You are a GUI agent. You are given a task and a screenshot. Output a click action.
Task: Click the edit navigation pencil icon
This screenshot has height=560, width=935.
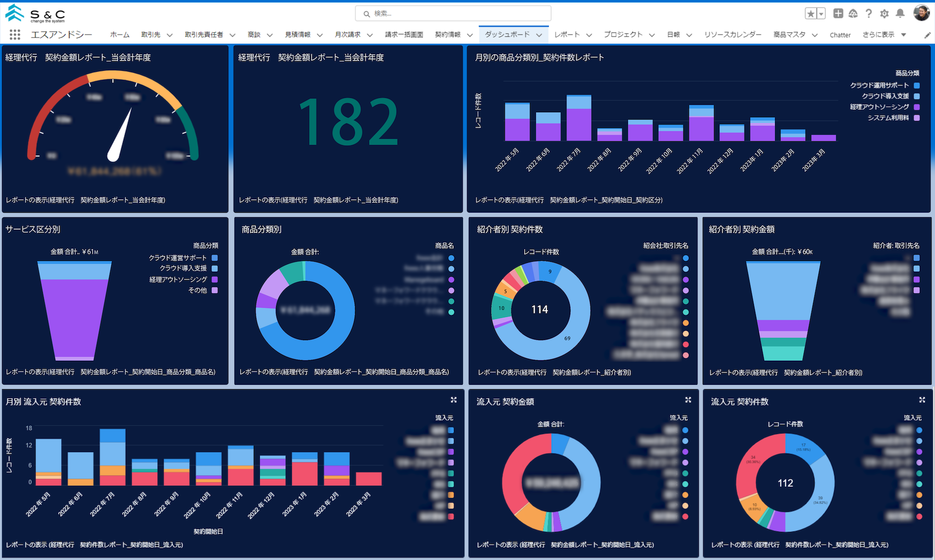[927, 35]
